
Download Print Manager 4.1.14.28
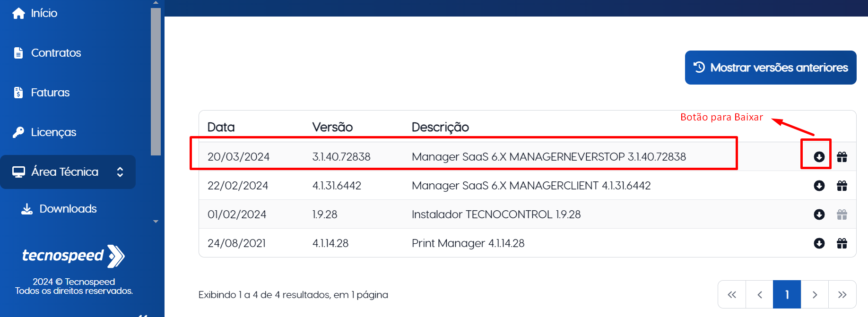click(x=819, y=243)
